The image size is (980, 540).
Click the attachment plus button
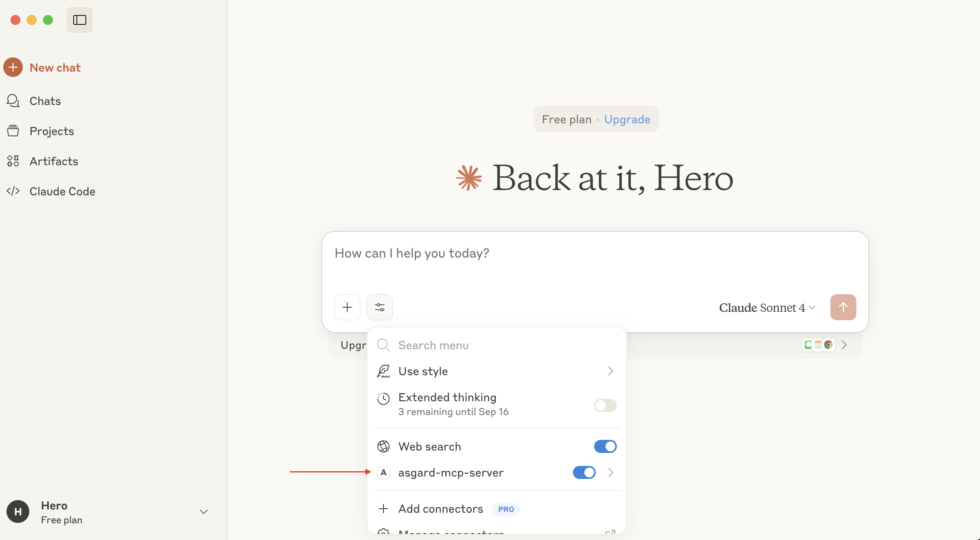[347, 307]
